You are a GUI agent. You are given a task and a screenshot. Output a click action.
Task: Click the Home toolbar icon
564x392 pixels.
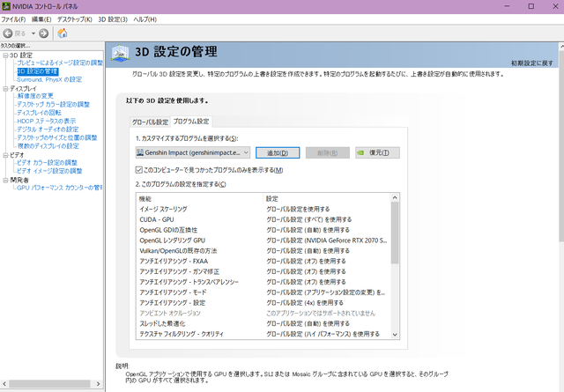63,33
